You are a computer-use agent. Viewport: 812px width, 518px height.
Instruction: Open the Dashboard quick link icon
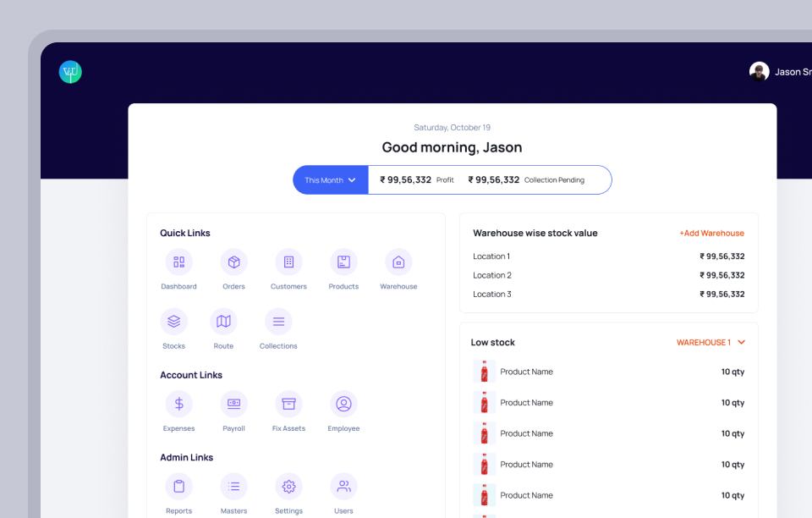point(178,262)
